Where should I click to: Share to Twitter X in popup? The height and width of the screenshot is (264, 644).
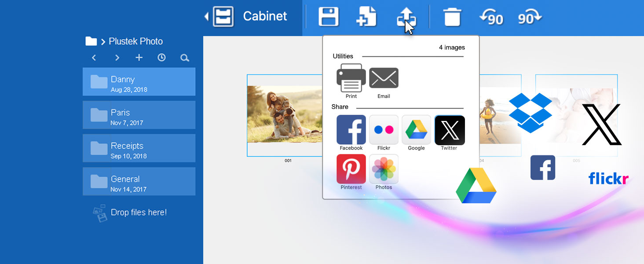click(450, 132)
